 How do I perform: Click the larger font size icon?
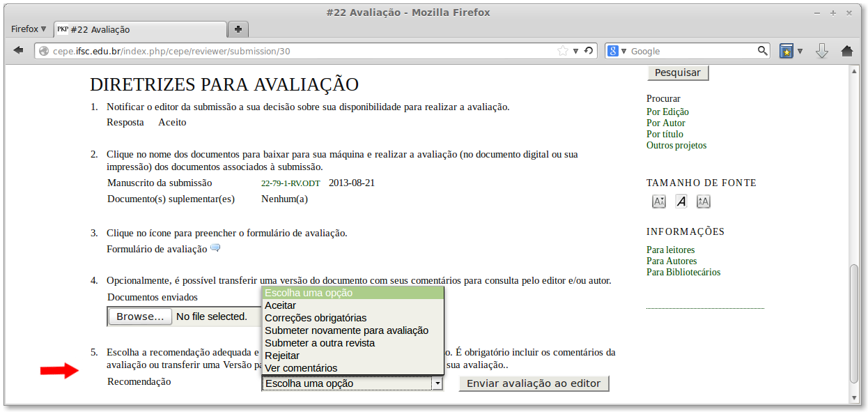[704, 201]
